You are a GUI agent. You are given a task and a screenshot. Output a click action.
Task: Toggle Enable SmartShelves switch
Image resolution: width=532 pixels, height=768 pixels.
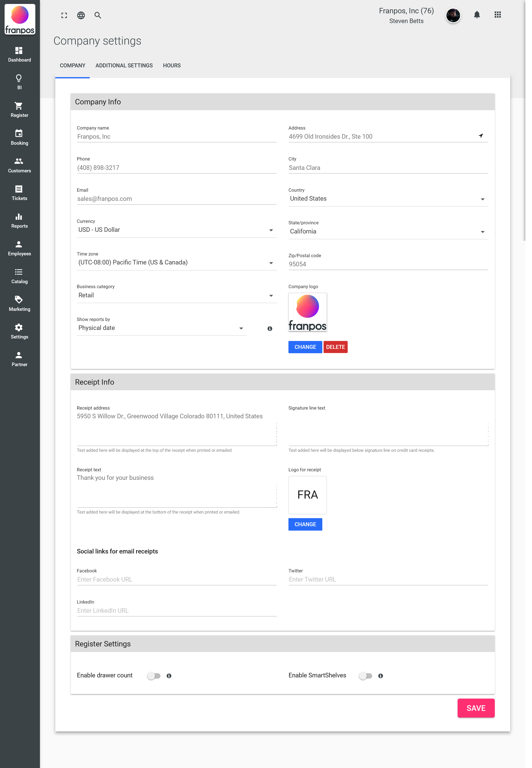click(x=365, y=676)
